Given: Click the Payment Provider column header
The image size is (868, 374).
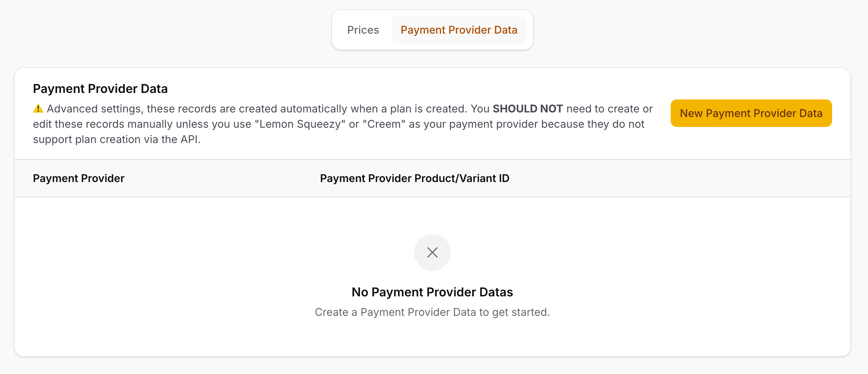Looking at the screenshot, I should [x=78, y=178].
